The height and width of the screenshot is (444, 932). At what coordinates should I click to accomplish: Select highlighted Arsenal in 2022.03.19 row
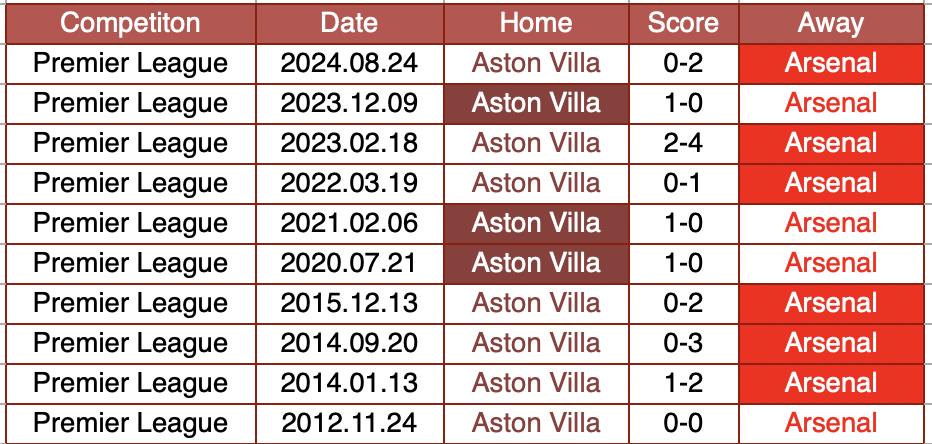831,184
